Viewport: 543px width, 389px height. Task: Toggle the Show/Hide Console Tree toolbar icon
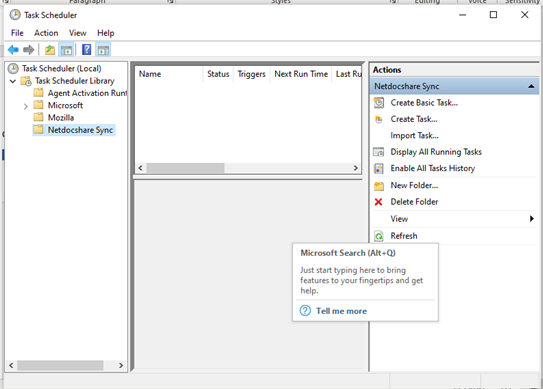click(x=66, y=50)
